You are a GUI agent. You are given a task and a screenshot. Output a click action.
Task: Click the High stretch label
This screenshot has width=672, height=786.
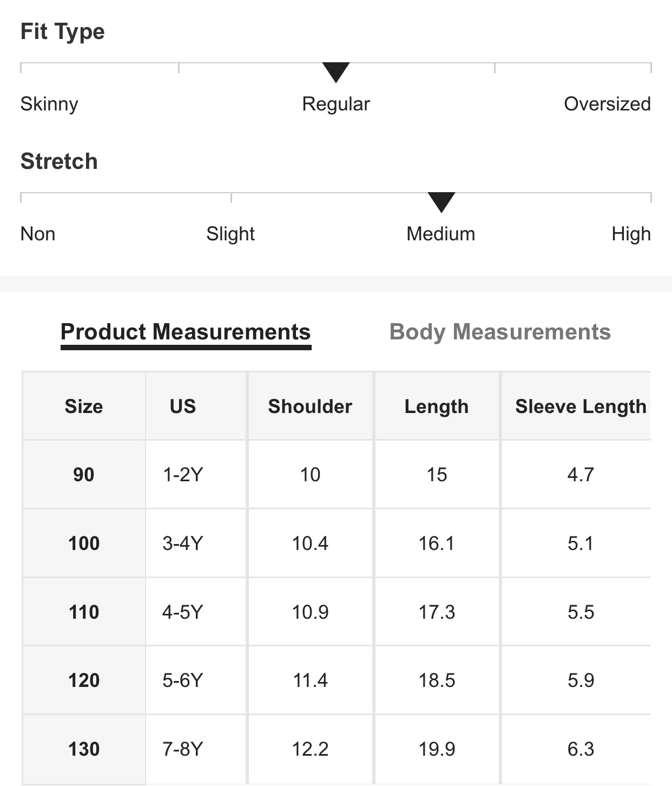[x=631, y=234]
